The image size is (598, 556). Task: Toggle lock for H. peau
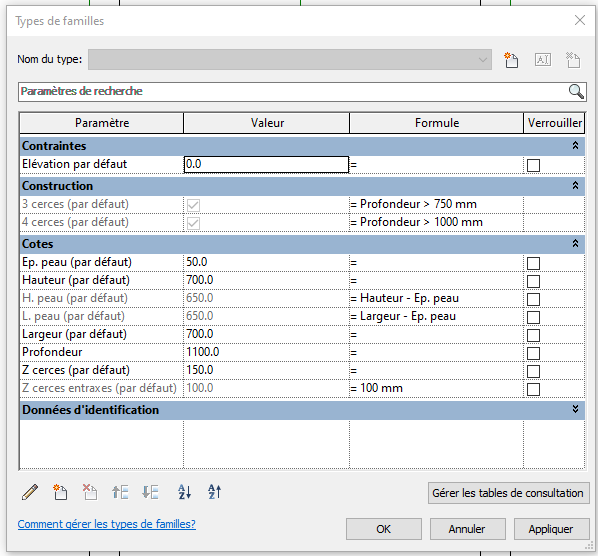pos(533,299)
